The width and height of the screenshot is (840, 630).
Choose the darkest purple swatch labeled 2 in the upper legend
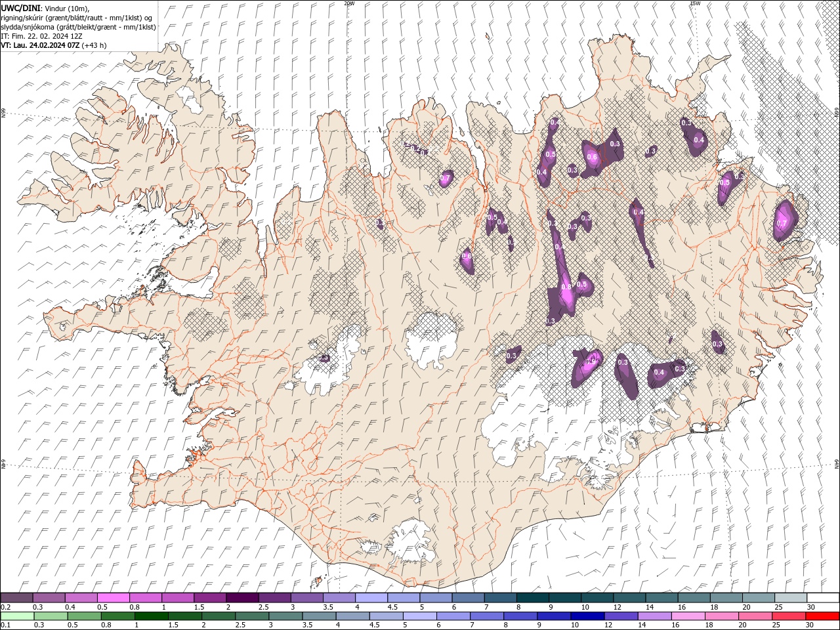241,598
